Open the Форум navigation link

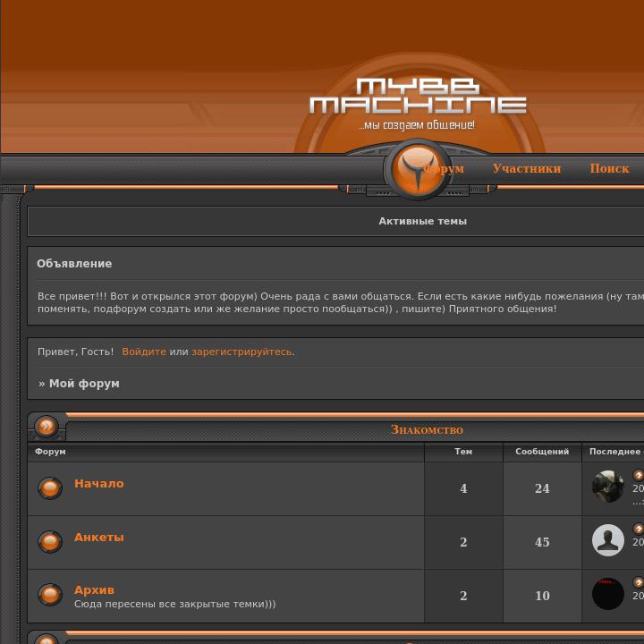click(444, 168)
